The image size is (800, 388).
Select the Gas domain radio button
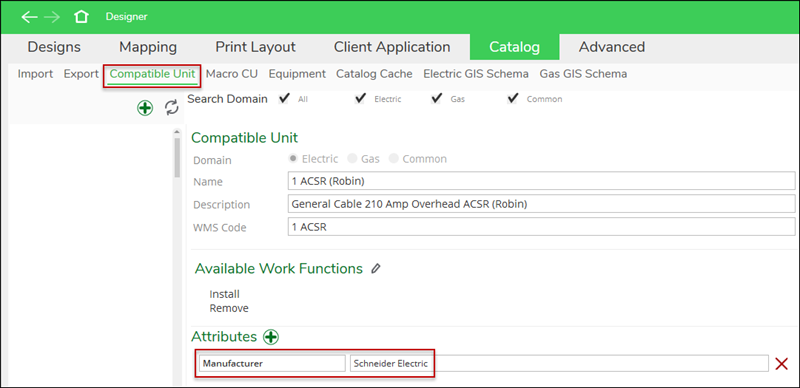[x=352, y=159]
